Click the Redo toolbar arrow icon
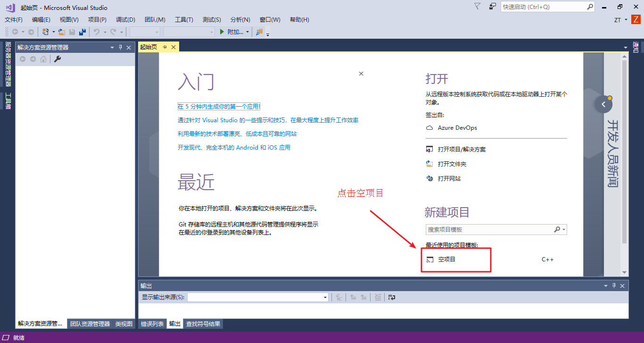The image size is (644, 343). 113,32
